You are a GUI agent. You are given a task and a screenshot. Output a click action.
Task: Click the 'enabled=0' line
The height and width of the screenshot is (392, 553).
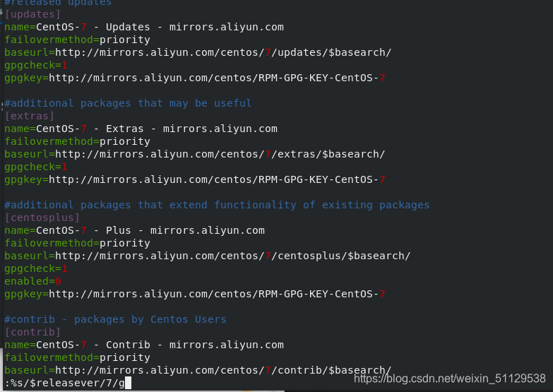[x=32, y=281]
